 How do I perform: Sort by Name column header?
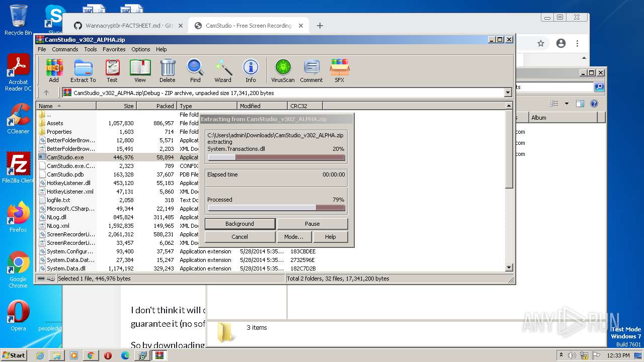pos(66,106)
